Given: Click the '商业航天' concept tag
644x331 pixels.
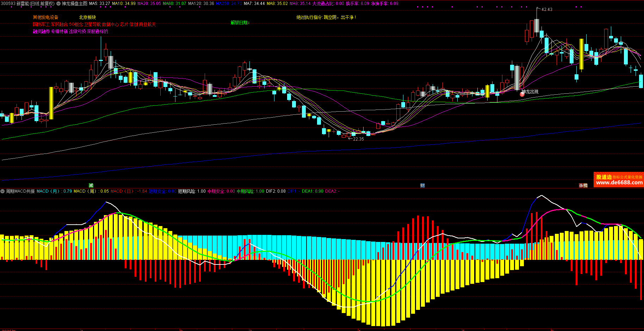Looking at the screenshot, I should [147, 24].
